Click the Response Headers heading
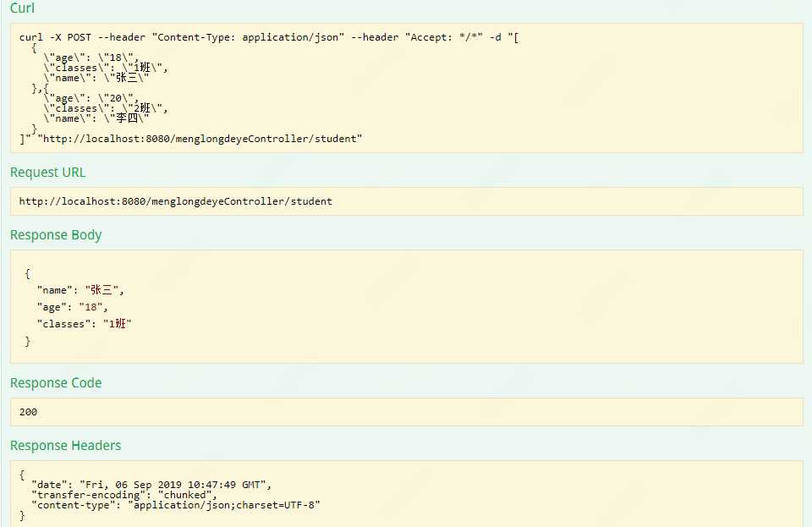 (65, 446)
